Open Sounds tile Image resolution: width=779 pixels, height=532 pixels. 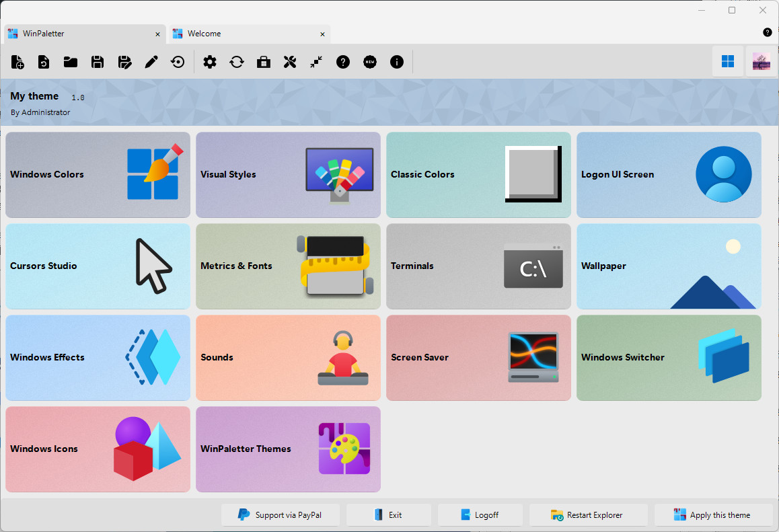coord(288,358)
